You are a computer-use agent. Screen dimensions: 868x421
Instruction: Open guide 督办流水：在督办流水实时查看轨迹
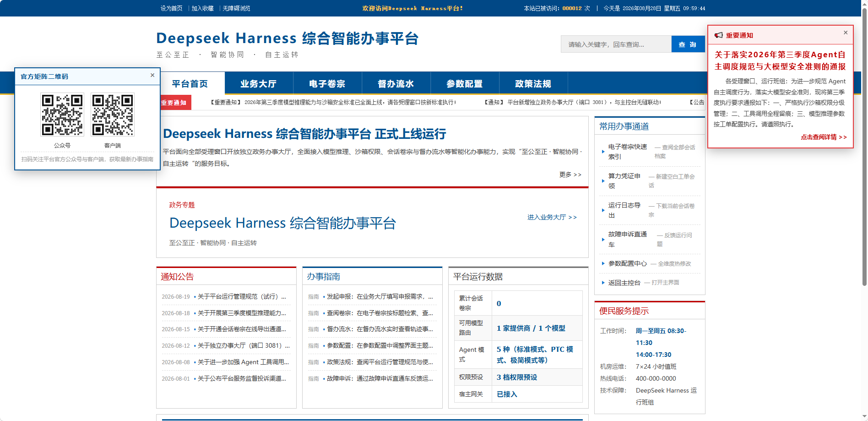(380, 329)
